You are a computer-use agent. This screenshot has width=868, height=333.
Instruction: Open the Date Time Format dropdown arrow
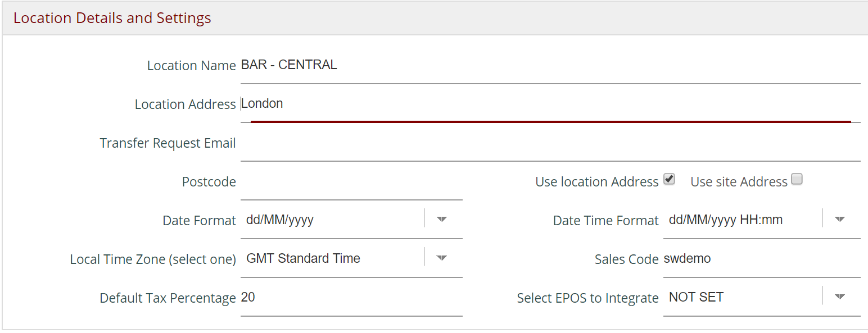(x=840, y=219)
